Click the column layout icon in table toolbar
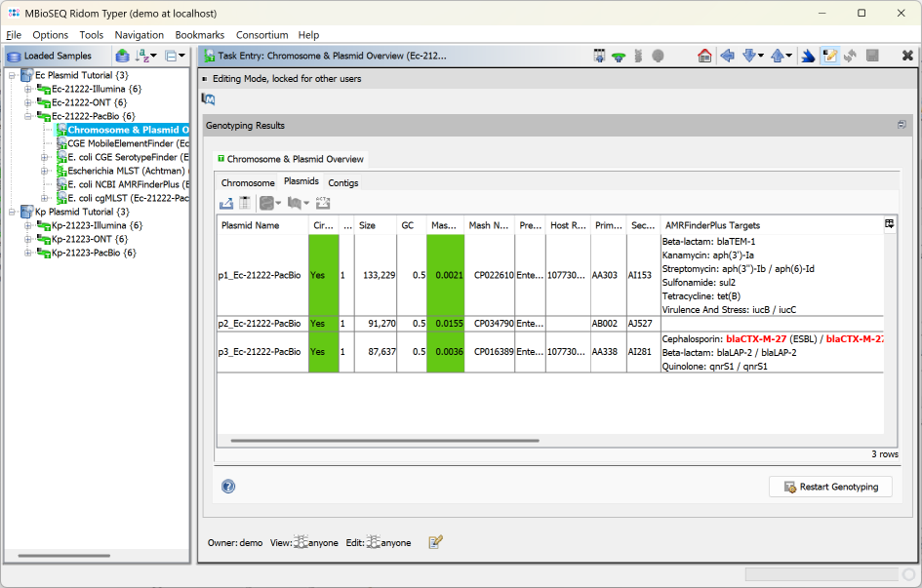The image size is (922, 588). (x=245, y=203)
